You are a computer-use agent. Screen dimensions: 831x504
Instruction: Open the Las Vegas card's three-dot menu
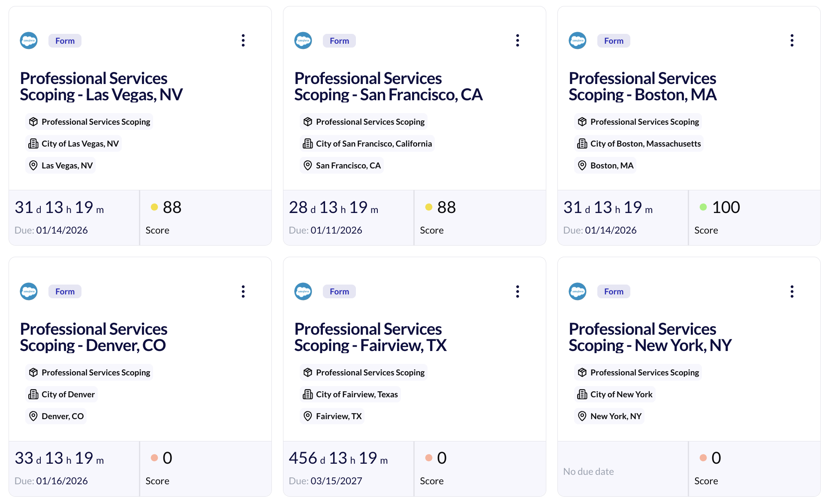243,41
